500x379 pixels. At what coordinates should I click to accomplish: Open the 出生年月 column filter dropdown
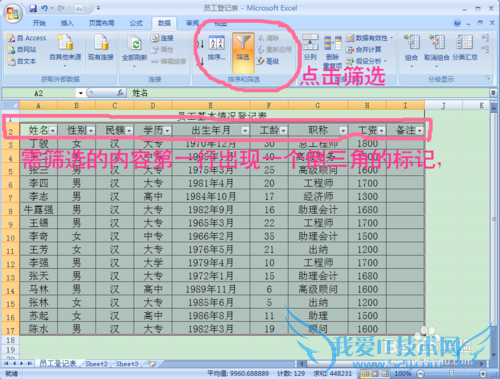pos(245,131)
